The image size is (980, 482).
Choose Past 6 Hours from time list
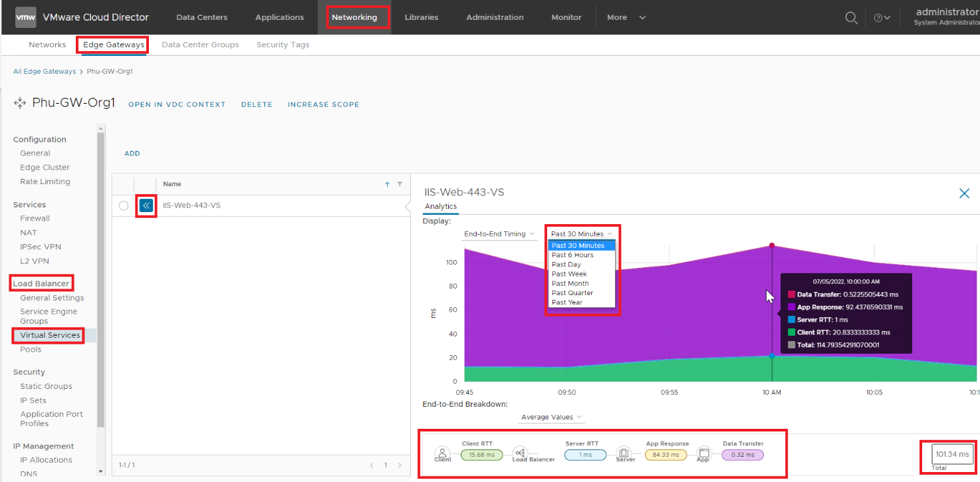click(x=572, y=255)
